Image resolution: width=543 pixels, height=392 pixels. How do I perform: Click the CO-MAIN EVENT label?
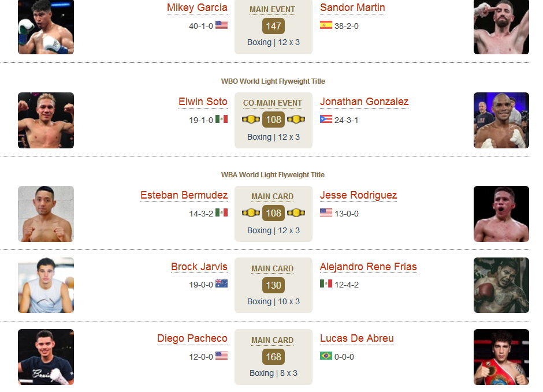click(x=273, y=103)
